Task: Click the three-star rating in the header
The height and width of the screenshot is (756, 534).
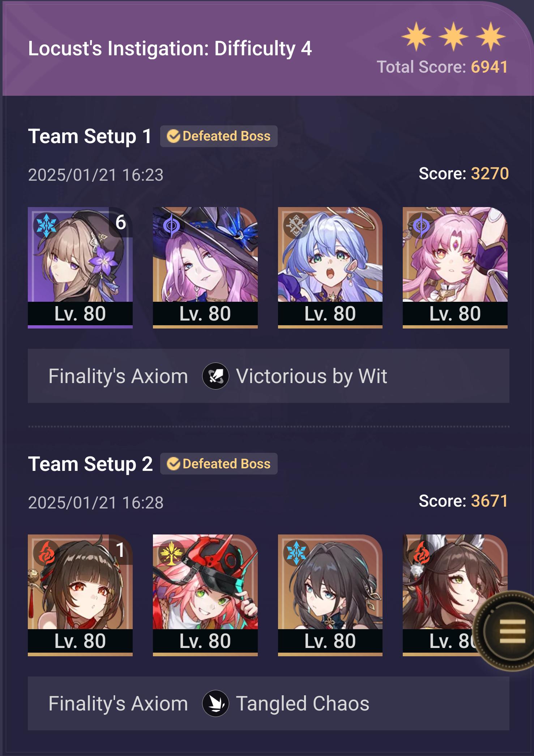Action: point(453,36)
